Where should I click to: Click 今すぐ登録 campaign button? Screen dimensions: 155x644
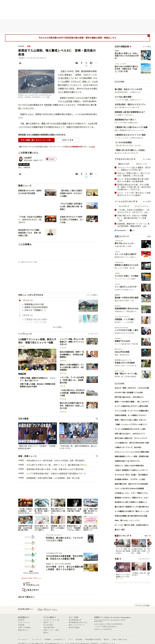[x=36, y=140]
